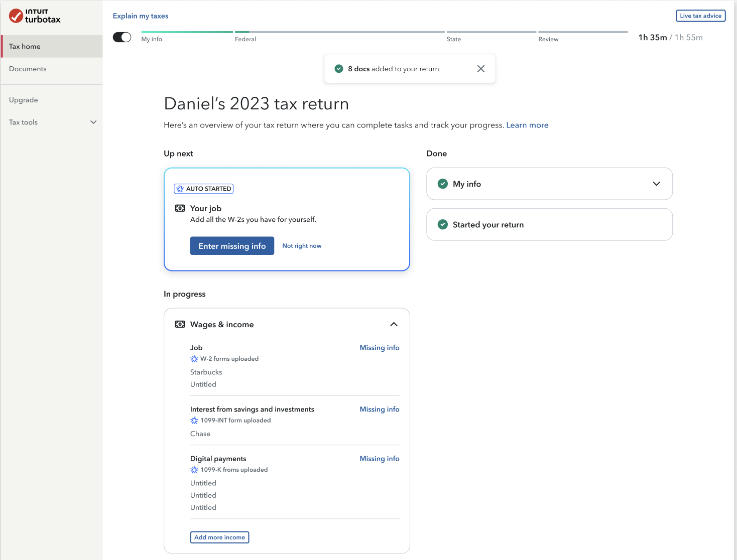This screenshot has width=737, height=560.
Task: Click the Live tax advice button
Action: [x=700, y=16]
